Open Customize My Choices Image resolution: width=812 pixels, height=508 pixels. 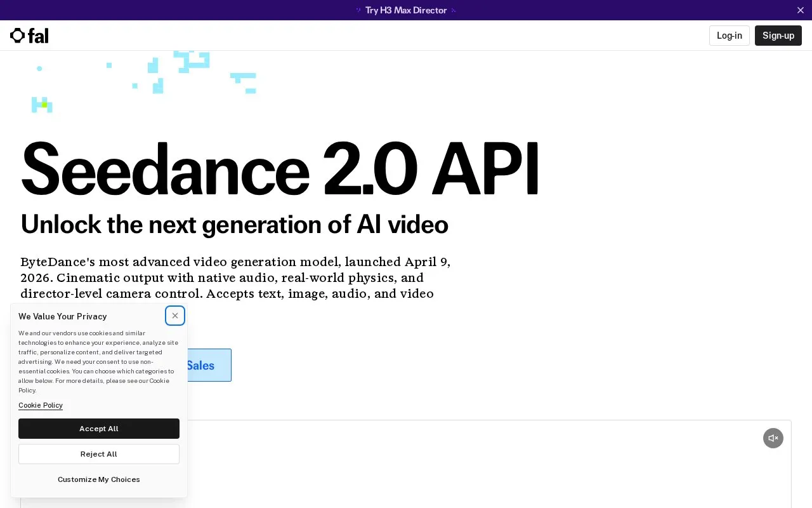[99, 479]
